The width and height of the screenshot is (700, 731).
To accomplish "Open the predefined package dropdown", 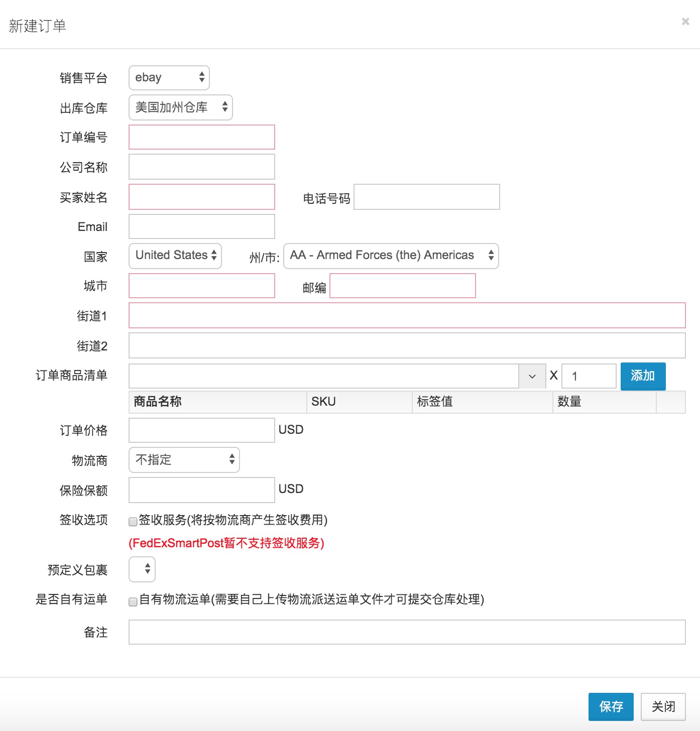I will (x=142, y=569).
